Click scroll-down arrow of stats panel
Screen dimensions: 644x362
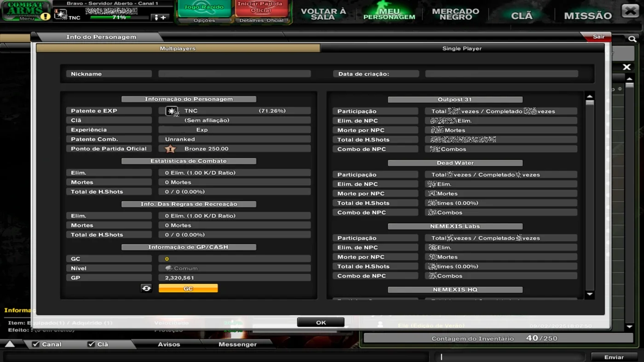point(590,294)
